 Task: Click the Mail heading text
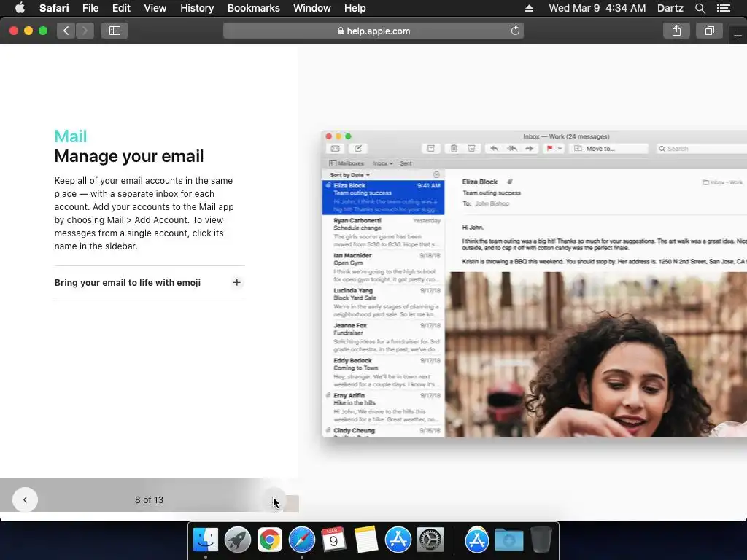[71, 136]
